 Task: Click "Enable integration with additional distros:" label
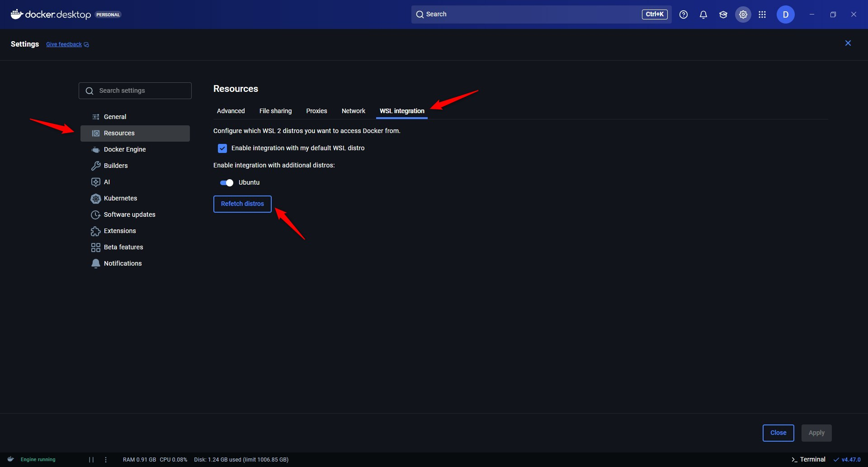point(274,165)
